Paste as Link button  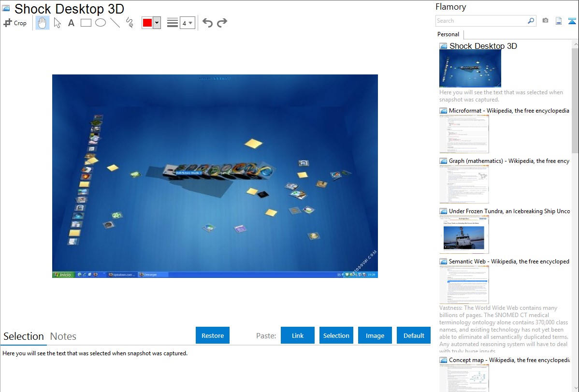pos(298,335)
